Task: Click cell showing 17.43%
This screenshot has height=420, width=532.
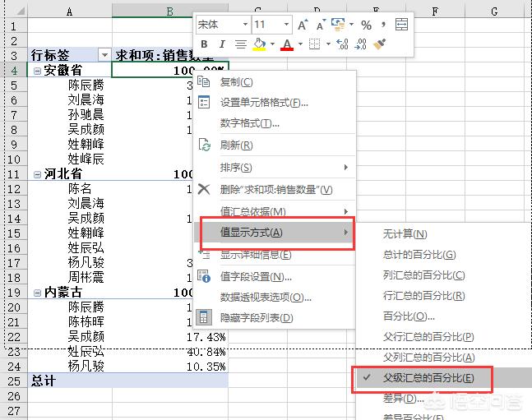Action: click(x=170, y=337)
